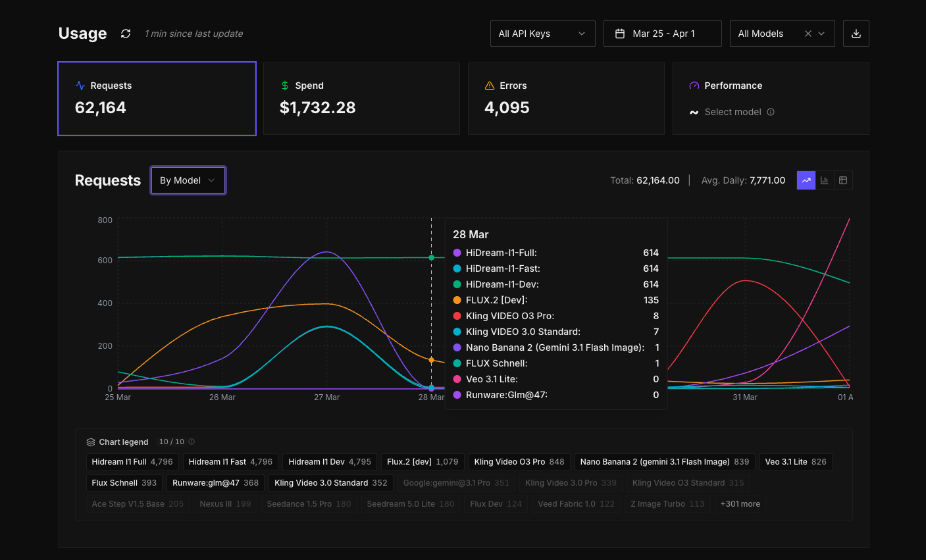The image size is (926, 560).
Task: Click the refresh usage data icon
Action: pyautogui.click(x=126, y=34)
